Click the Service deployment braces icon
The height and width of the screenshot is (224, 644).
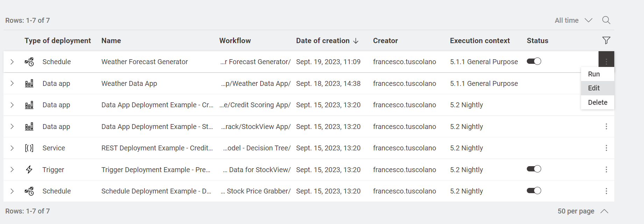point(29,148)
